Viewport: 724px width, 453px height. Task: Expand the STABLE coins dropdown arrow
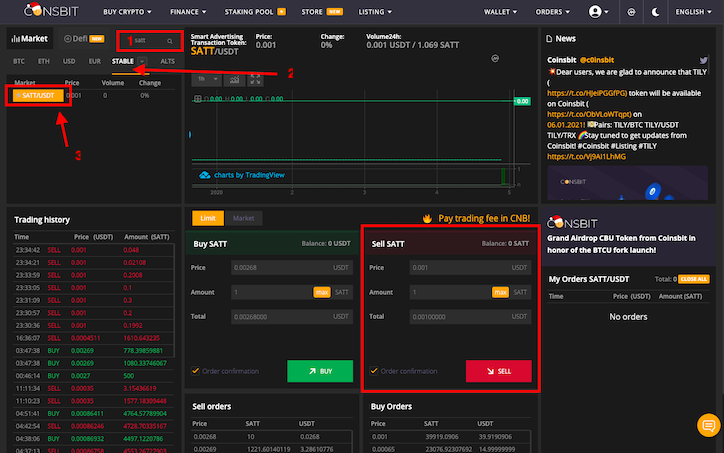point(142,61)
